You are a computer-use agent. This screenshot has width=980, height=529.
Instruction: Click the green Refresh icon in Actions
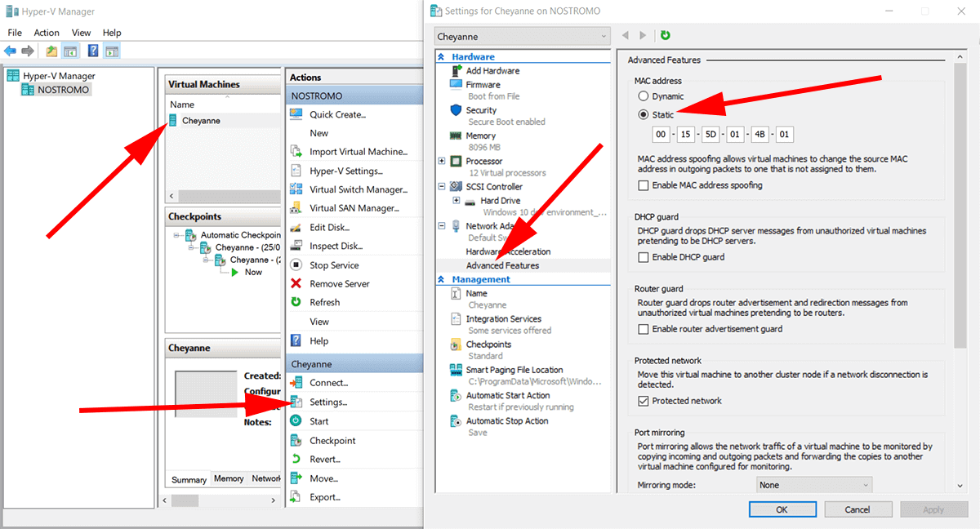(x=296, y=302)
